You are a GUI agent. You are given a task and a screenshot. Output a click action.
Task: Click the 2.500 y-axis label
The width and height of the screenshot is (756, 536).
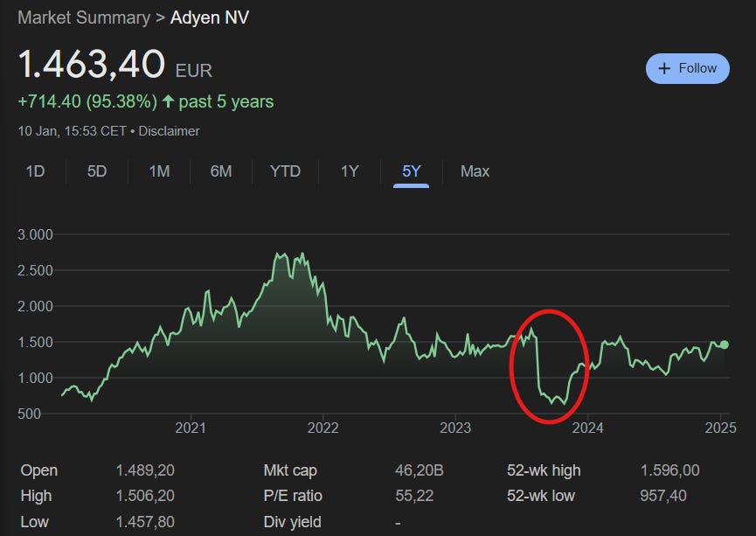(x=35, y=271)
